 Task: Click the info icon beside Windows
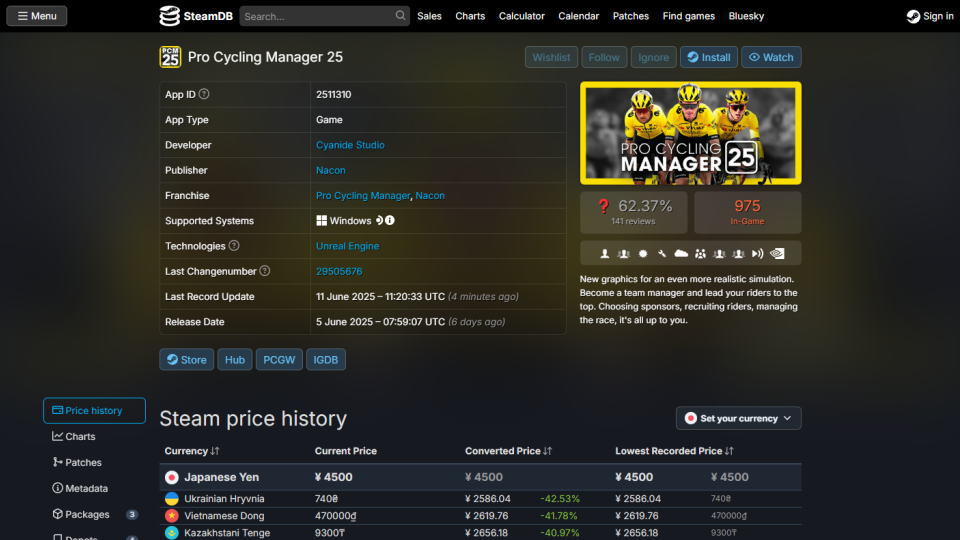[x=390, y=220]
